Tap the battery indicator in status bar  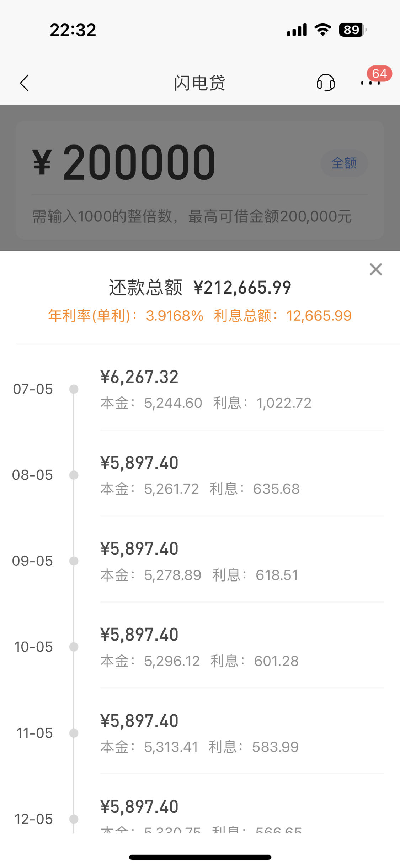(x=352, y=30)
